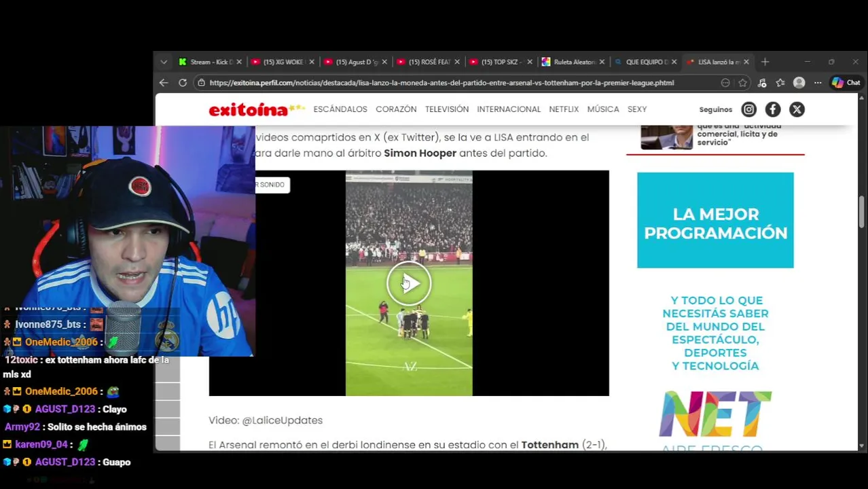Close the LISA lanzó la moneda tab
868x489 pixels.
click(746, 62)
